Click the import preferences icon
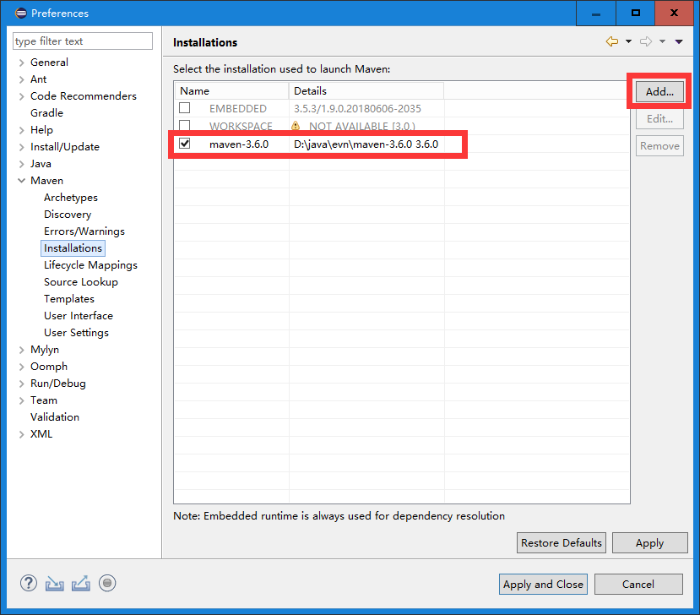Viewport: 700px width, 615px height. coord(55,583)
